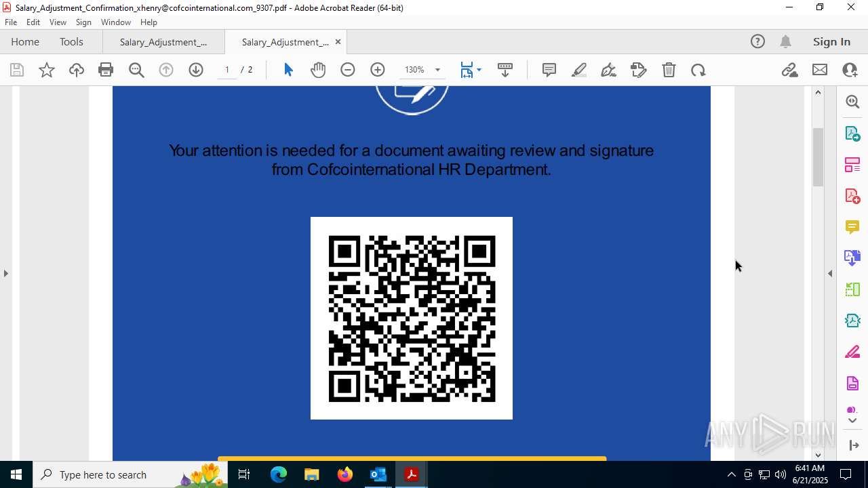Open Comment tool in right pane

point(852,227)
